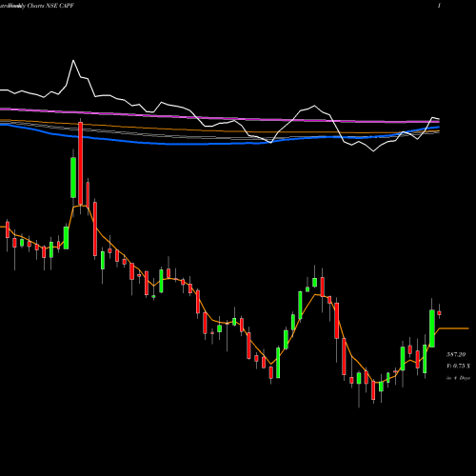Screen dimensions: 476x476
Task: Click the 'V: 0.75 X' volume label
Action: pyautogui.click(x=458, y=367)
